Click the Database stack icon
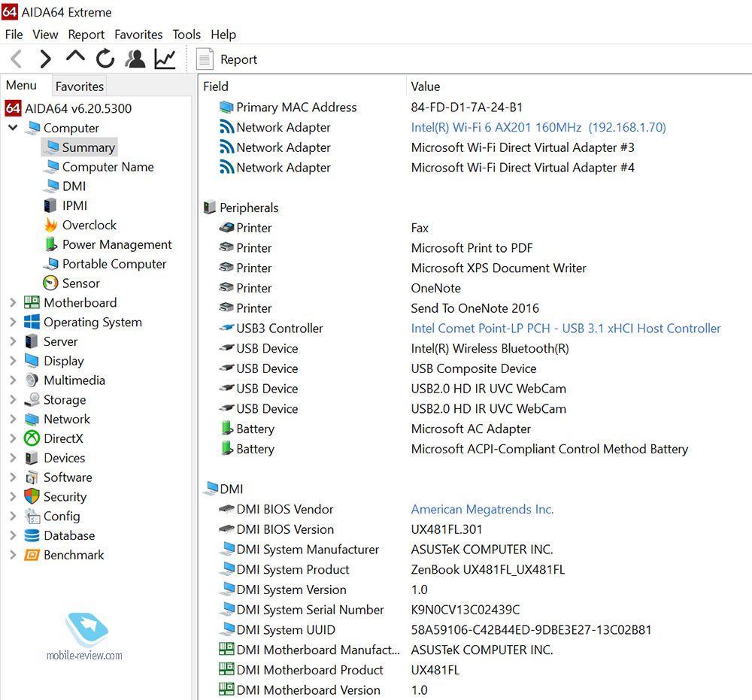The image size is (752, 700). pyautogui.click(x=32, y=535)
